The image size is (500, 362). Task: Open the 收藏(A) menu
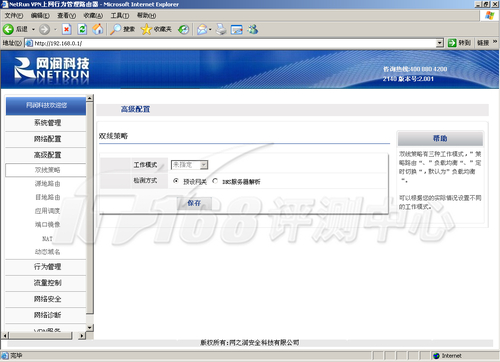[x=93, y=16]
